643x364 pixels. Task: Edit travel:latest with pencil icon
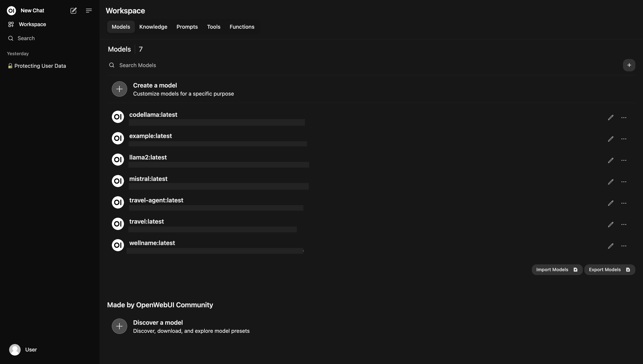pyautogui.click(x=611, y=224)
